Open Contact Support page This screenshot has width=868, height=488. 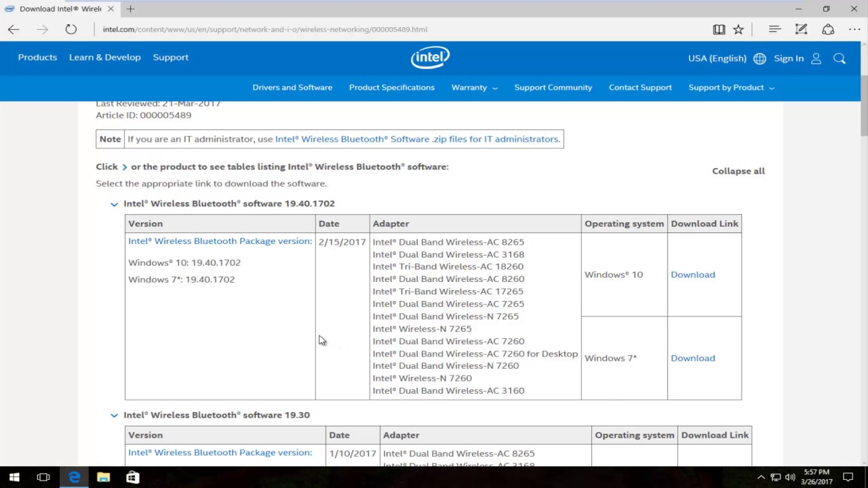[x=640, y=87]
